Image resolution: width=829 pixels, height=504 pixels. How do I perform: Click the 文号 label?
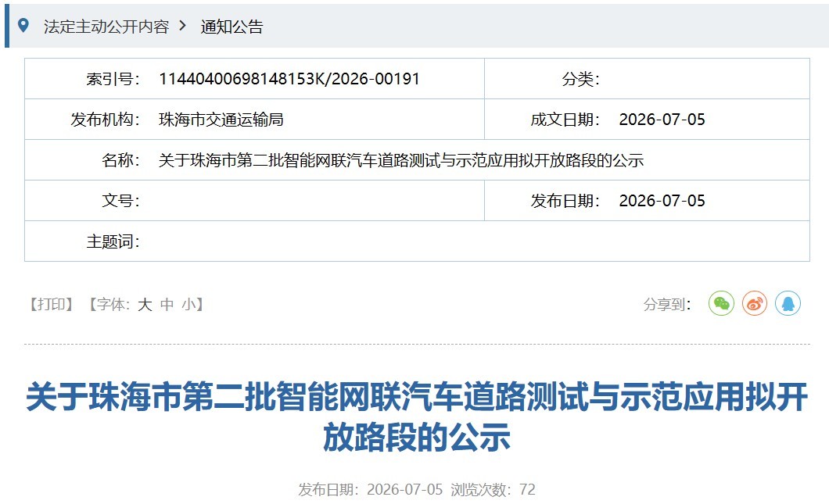point(120,201)
